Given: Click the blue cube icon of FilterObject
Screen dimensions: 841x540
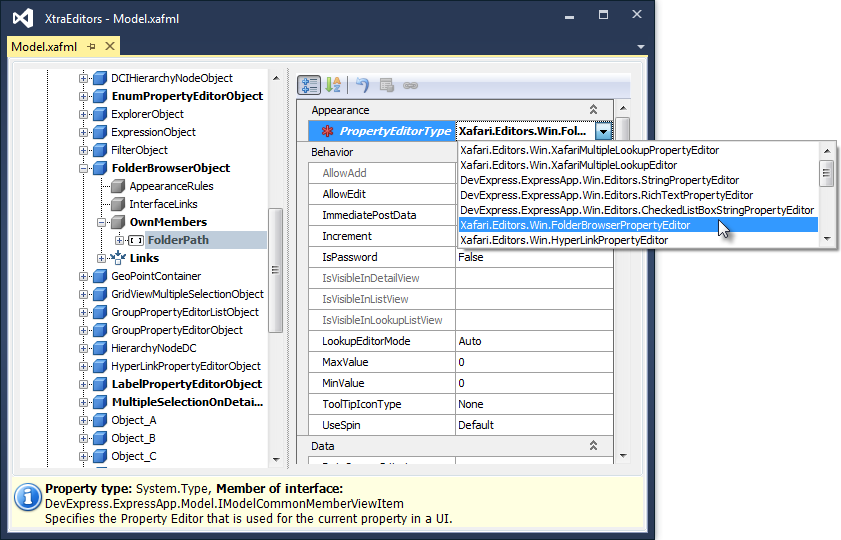Looking at the screenshot, I should click(x=100, y=150).
